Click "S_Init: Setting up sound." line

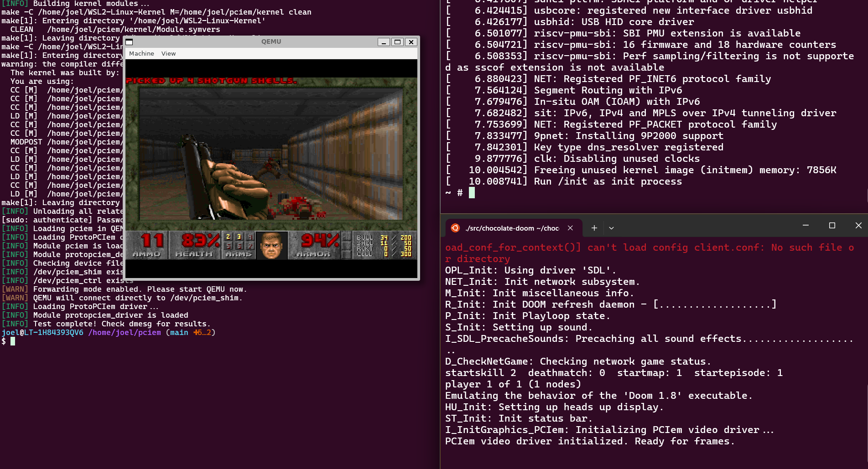click(x=519, y=327)
